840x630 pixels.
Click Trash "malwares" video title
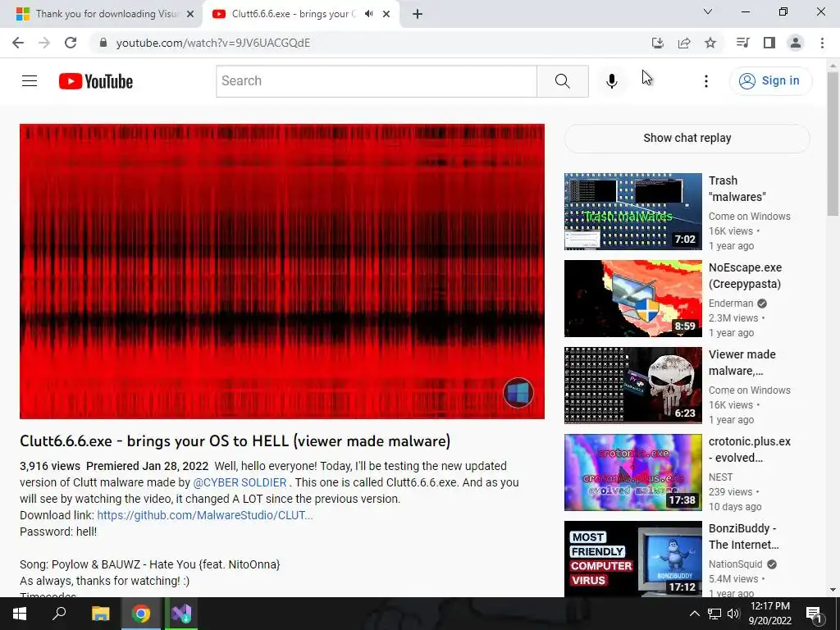pyautogui.click(x=737, y=189)
